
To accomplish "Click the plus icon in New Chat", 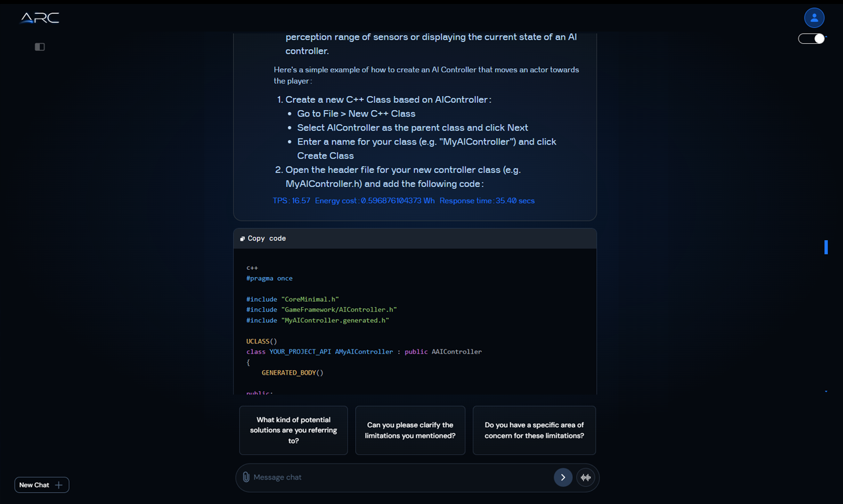I will (x=58, y=485).
